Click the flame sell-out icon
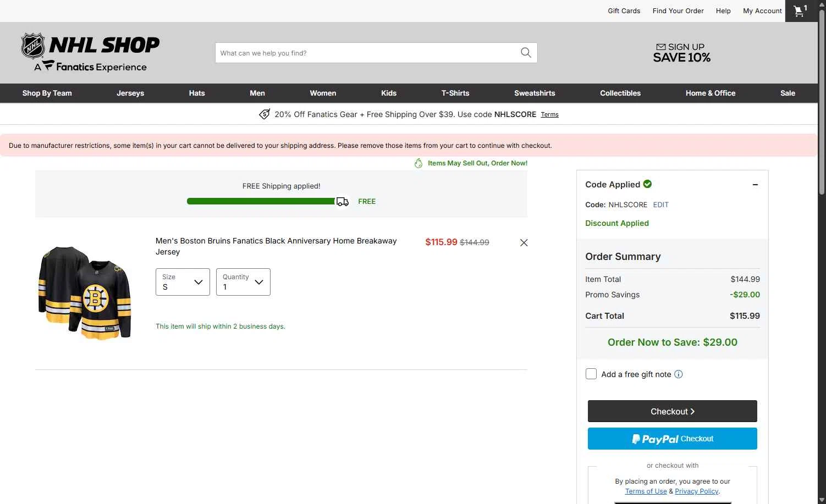 (418, 163)
